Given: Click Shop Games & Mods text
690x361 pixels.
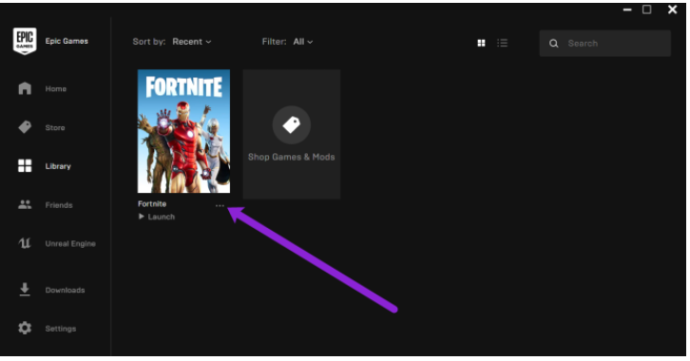Looking at the screenshot, I should coord(291,157).
